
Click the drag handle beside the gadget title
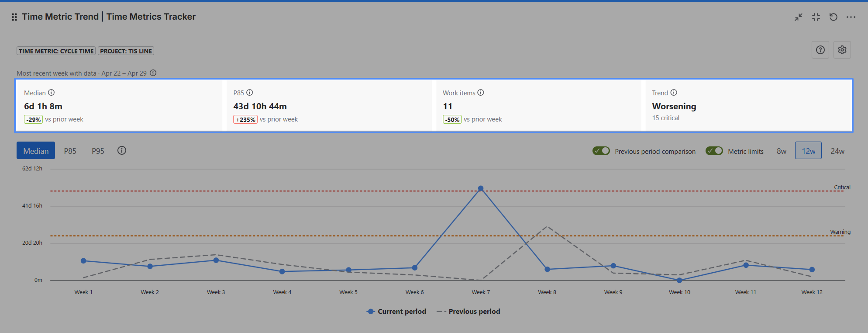[14, 17]
